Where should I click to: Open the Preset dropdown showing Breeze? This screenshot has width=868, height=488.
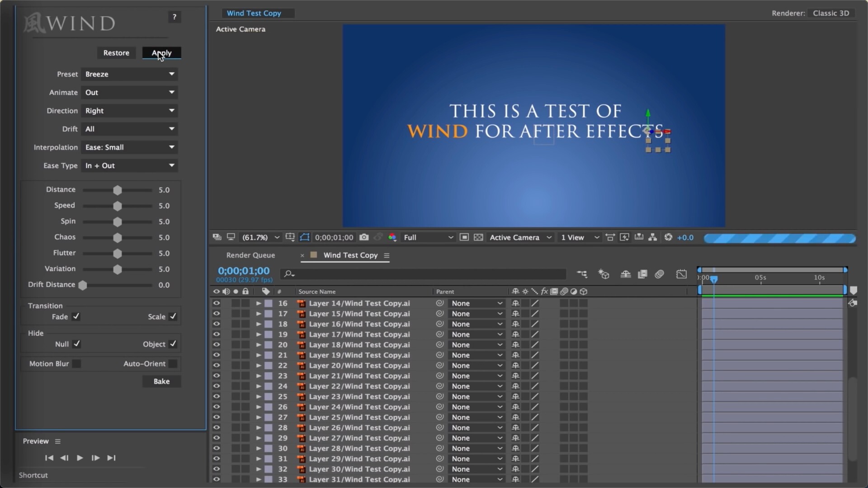(129, 74)
